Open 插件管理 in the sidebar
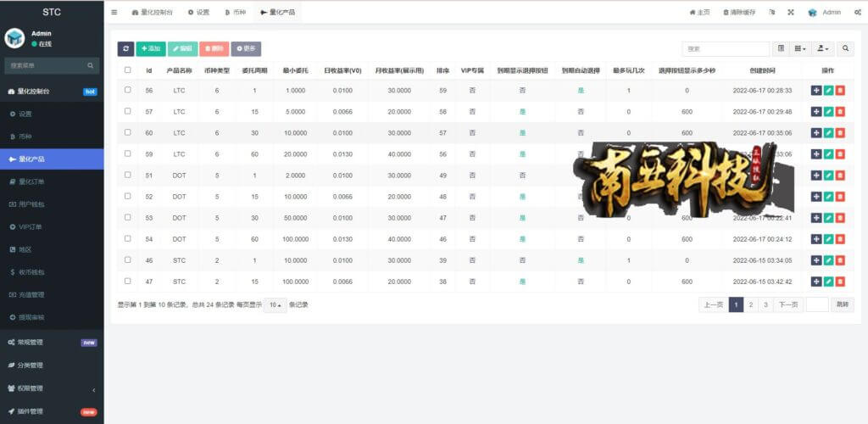Viewport: 868px width, 424px height. 52,411
